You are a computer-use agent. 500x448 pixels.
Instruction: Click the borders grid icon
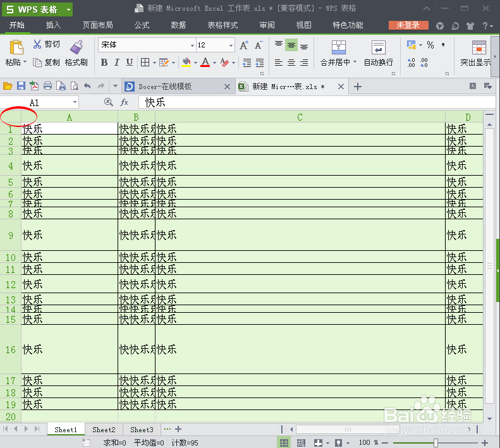pyautogui.click(x=145, y=63)
